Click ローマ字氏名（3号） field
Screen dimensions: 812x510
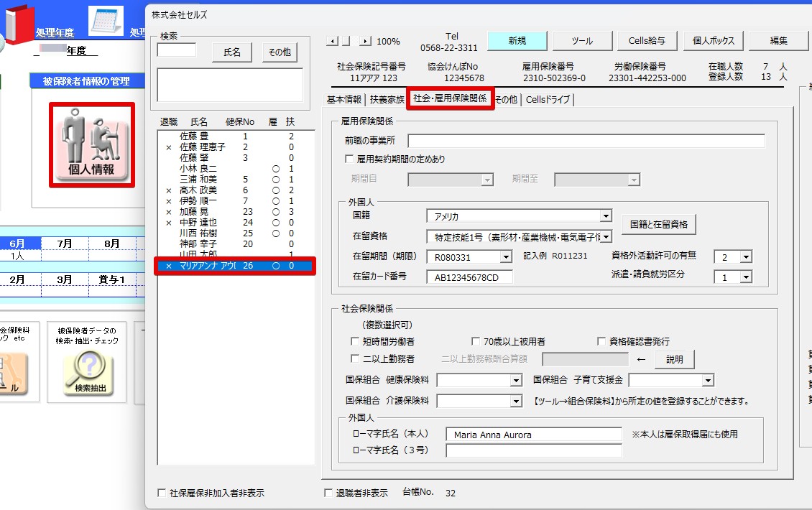(x=534, y=450)
